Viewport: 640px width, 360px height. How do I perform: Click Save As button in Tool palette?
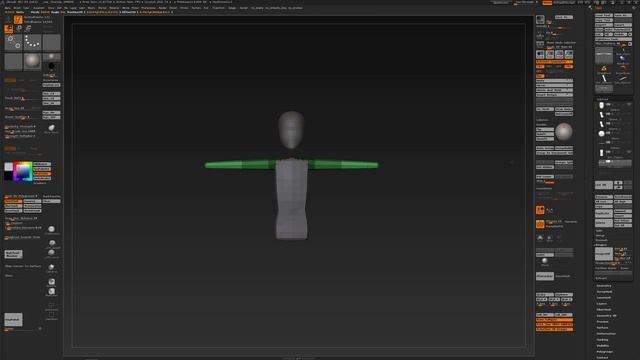[x=623, y=15]
